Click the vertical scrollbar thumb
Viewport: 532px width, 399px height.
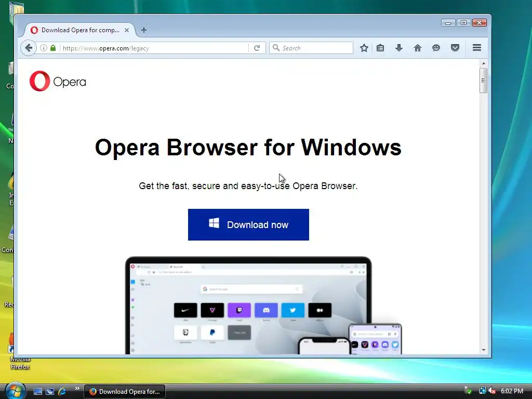pyautogui.click(x=483, y=81)
